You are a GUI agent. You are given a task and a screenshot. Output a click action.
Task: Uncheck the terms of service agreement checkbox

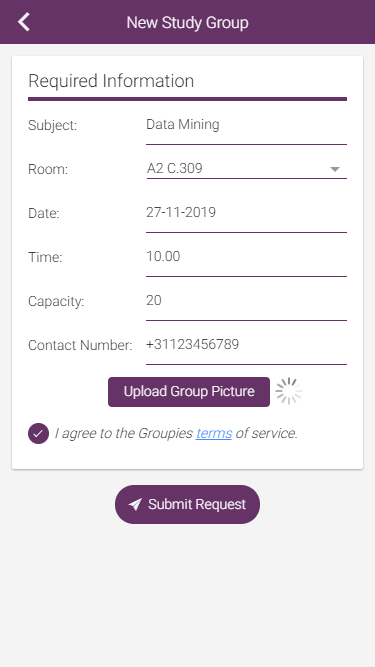click(38, 433)
